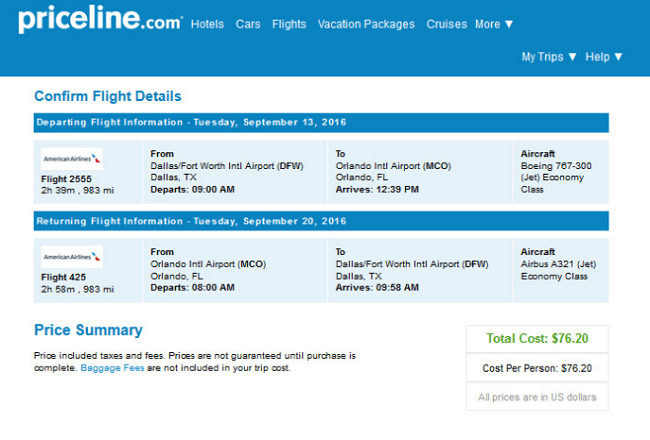Click the arrow beside My Trips
650x440 pixels.
[x=572, y=57]
